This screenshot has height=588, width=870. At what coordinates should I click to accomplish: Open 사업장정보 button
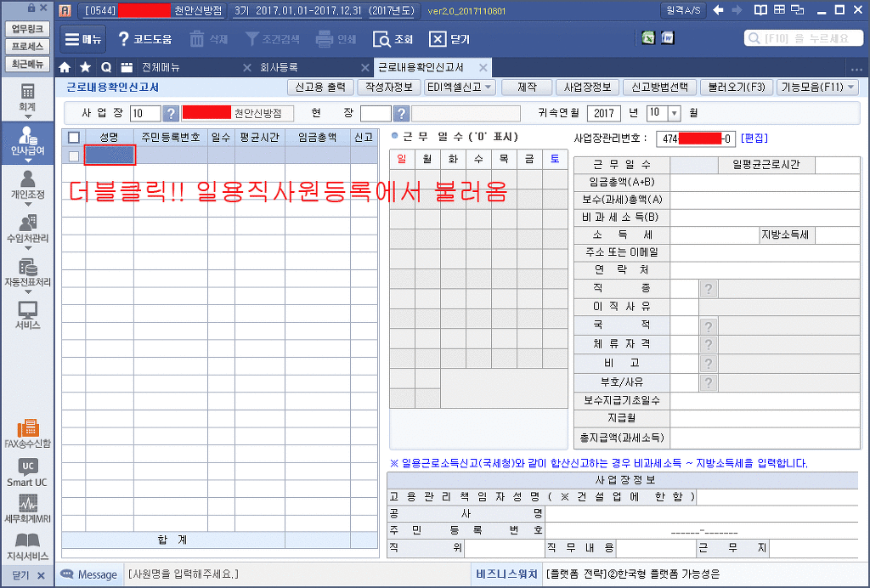click(x=587, y=87)
